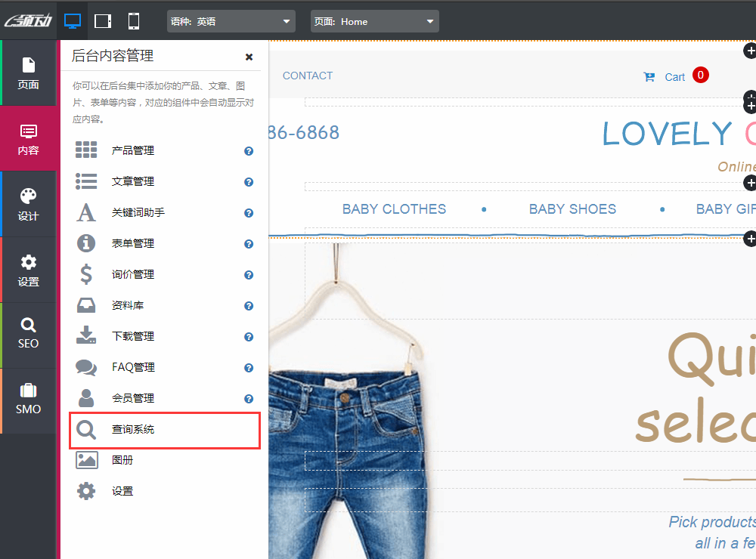The image size is (756, 559).
Task: Expand the 页面 Home page dropdown
Action: pyautogui.click(x=374, y=22)
